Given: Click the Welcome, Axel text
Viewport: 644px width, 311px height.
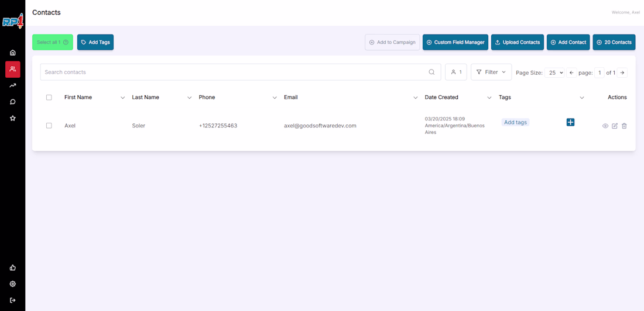Looking at the screenshot, I should (x=626, y=13).
